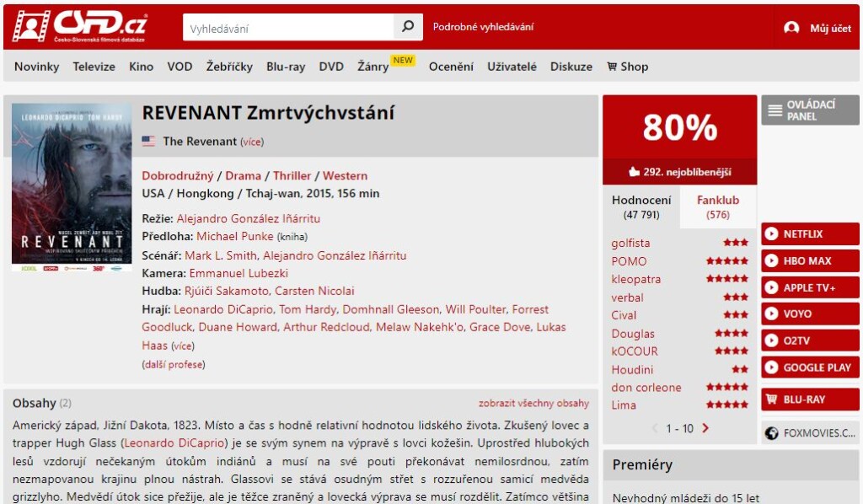Click the US flag icon
Image resolution: width=863 pixels, height=504 pixels.
pyautogui.click(x=148, y=141)
